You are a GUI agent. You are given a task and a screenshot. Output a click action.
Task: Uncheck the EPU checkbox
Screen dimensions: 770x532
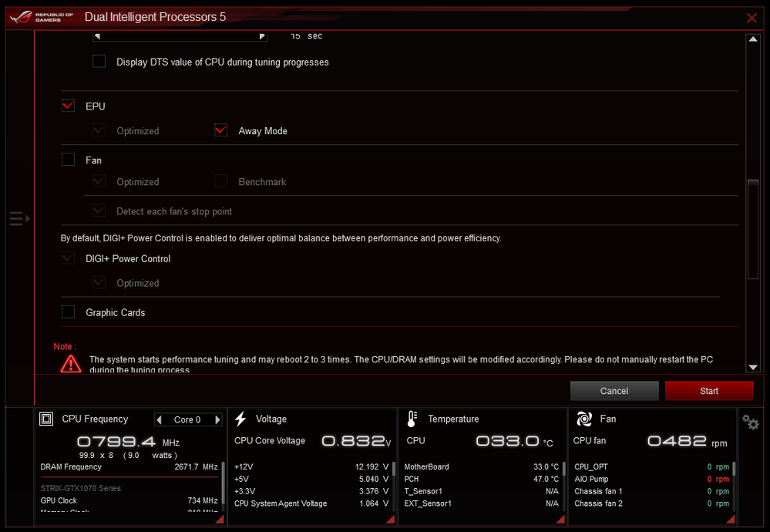point(69,106)
